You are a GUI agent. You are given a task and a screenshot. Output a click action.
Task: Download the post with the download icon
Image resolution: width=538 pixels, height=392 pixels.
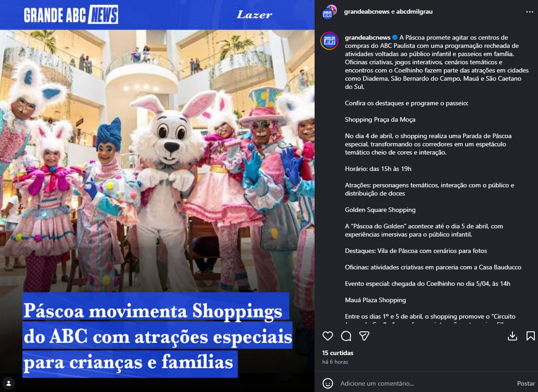512,336
